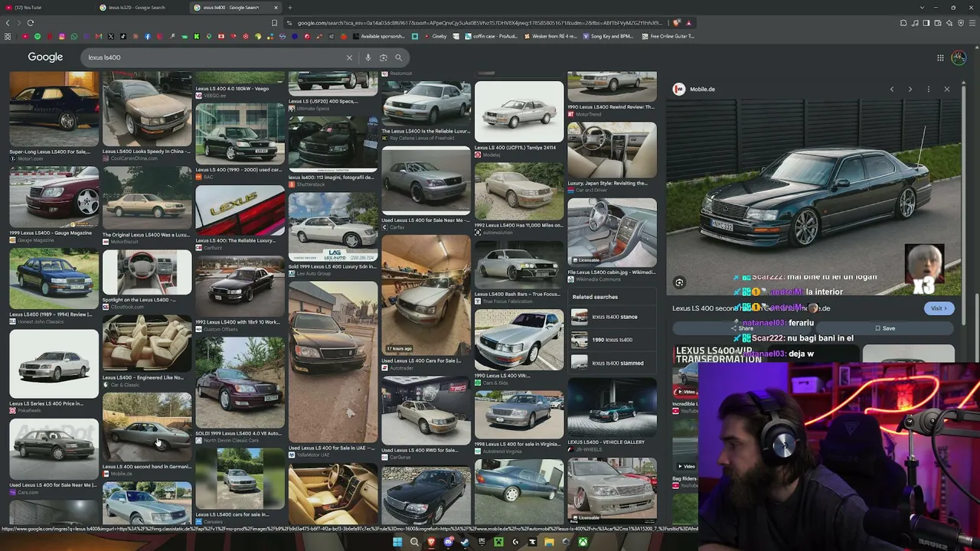Go back to the previous page
This screenshot has width=980, height=551.
coord(8,23)
